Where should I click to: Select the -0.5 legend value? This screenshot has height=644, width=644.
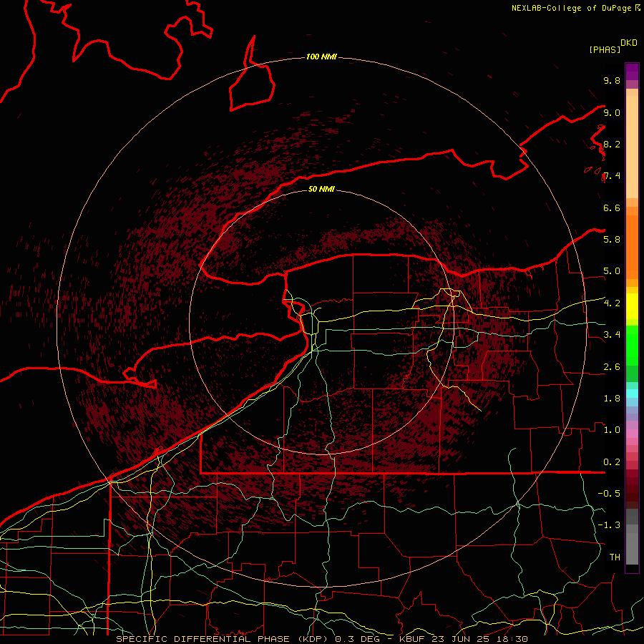tap(609, 494)
